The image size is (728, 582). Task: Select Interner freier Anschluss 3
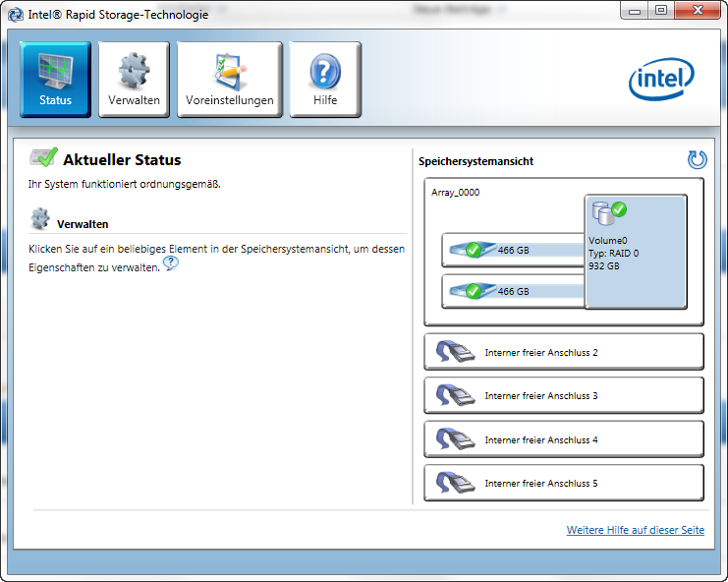click(564, 396)
